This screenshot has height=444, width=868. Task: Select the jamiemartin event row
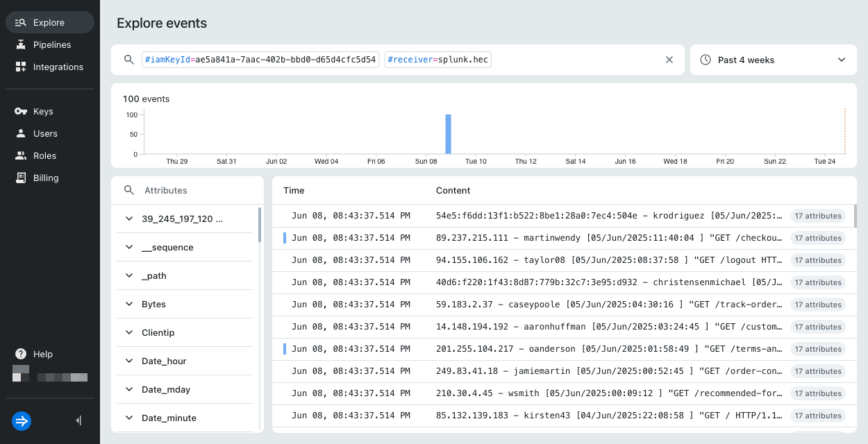pos(562,371)
